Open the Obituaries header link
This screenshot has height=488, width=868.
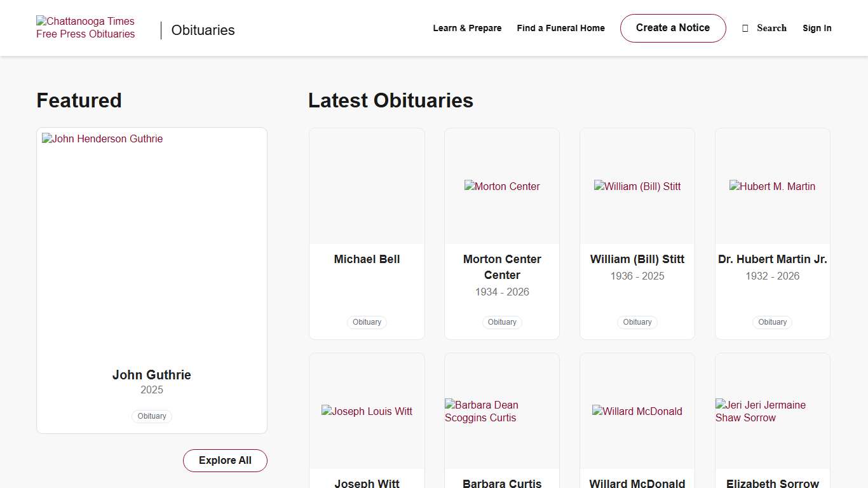click(x=203, y=30)
